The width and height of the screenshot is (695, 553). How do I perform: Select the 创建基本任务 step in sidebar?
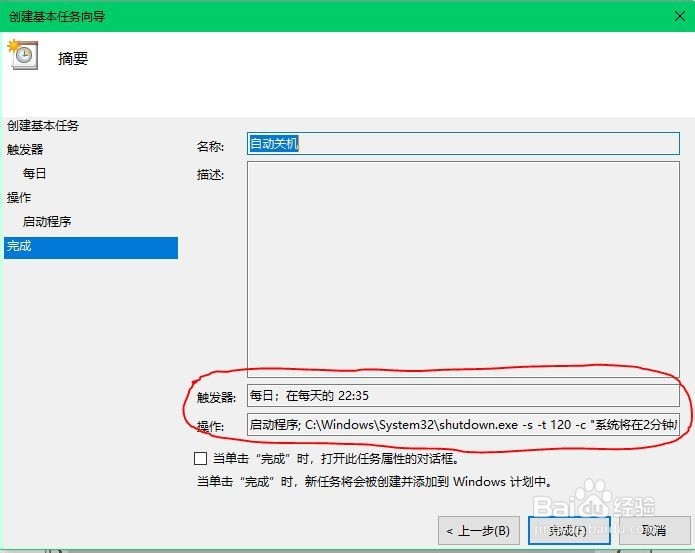[43, 126]
